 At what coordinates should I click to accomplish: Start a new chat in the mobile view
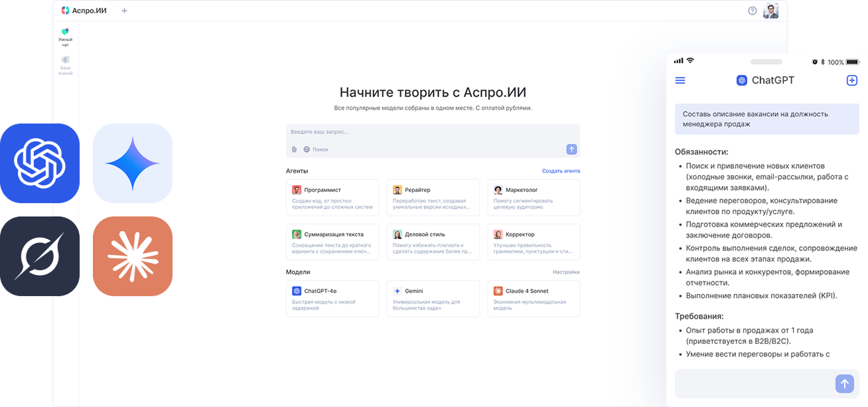tap(852, 80)
